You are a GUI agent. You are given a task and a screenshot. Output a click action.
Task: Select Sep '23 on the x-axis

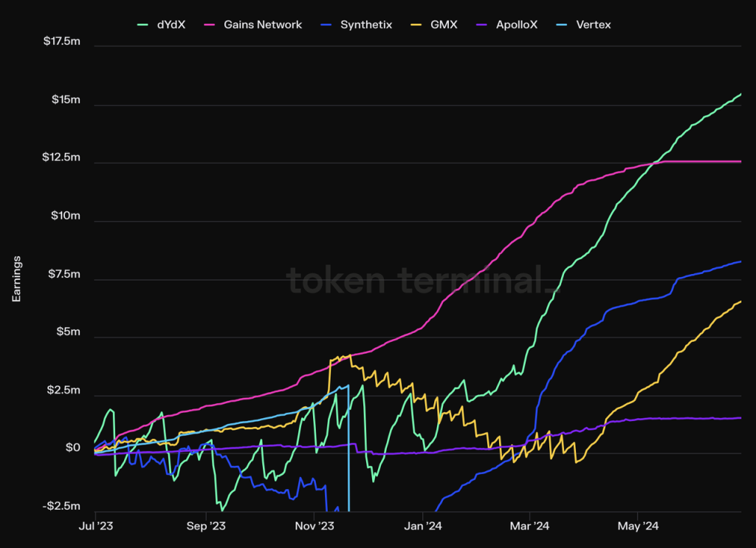pos(207,526)
